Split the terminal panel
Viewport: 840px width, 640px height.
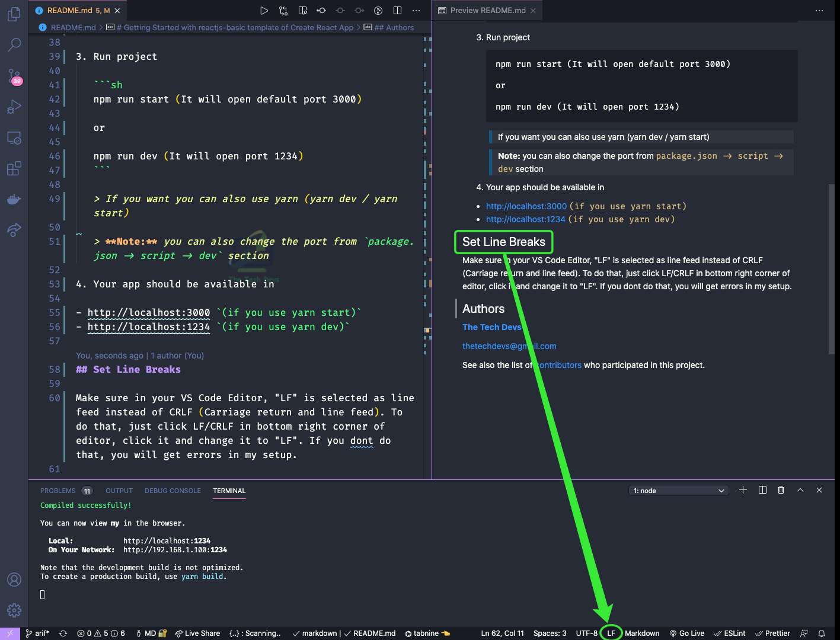(762, 490)
